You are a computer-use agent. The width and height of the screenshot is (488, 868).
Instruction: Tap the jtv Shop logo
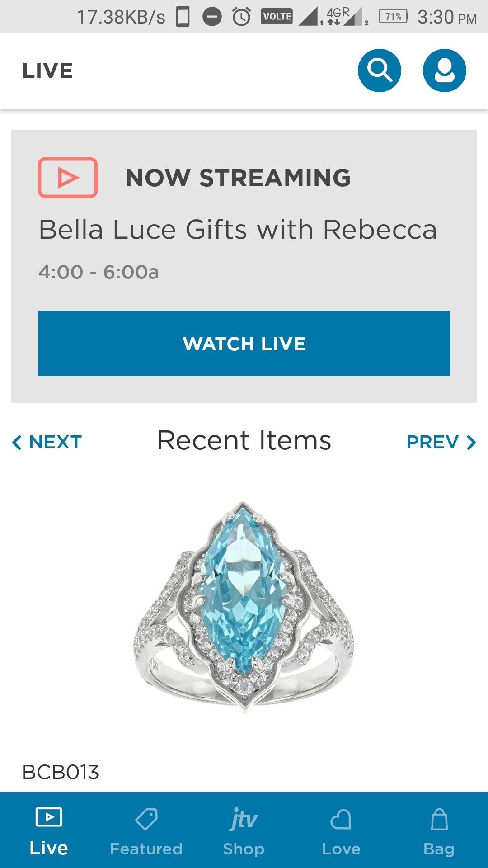click(x=244, y=819)
